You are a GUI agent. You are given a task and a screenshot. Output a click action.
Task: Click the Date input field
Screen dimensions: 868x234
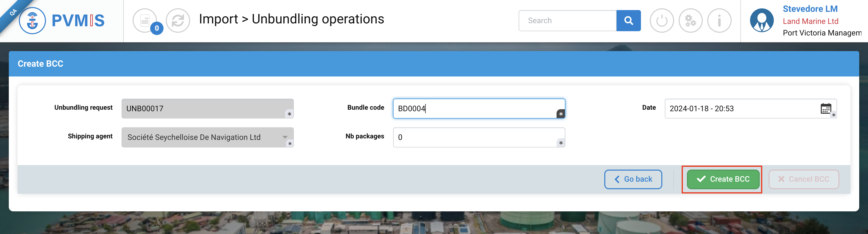tap(741, 108)
